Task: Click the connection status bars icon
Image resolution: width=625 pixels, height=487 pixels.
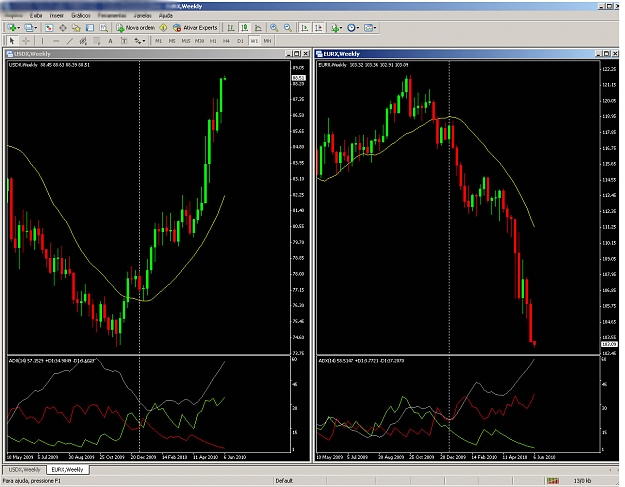Action: pos(552,481)
